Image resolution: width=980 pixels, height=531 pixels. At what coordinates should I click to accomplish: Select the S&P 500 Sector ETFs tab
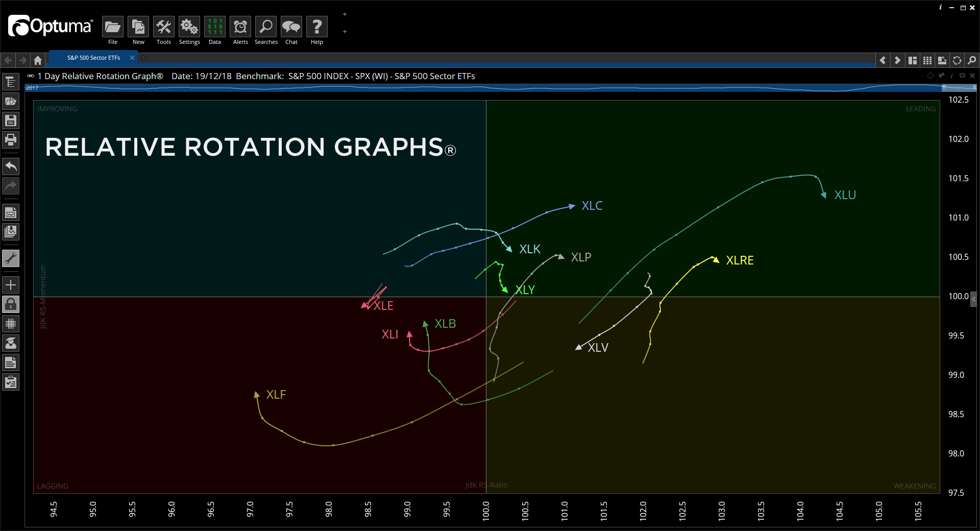pos(93,58)
